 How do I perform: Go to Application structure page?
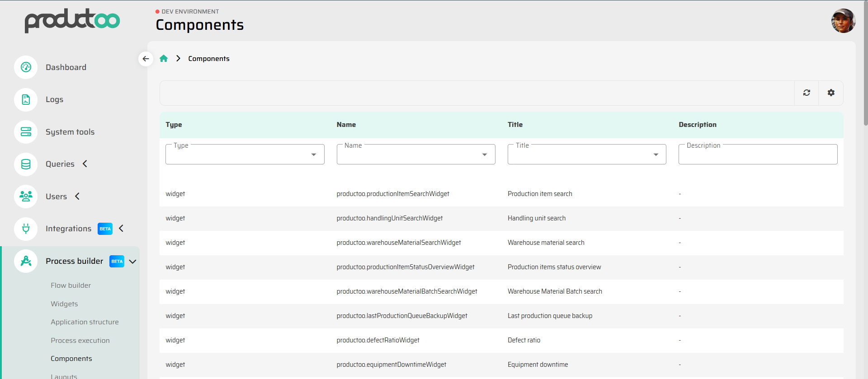85,322
